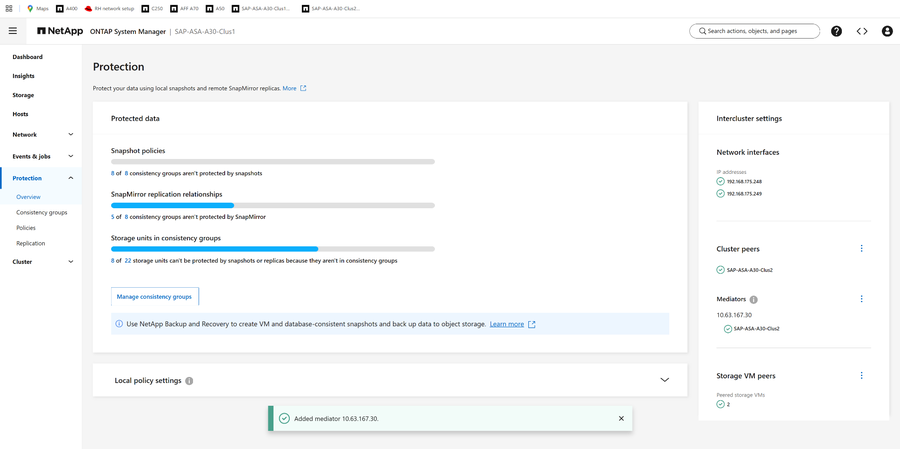
Task: Click the SAP-ASA-A30-Clus1 cluster name in header
Action: [x=205, y=32]
